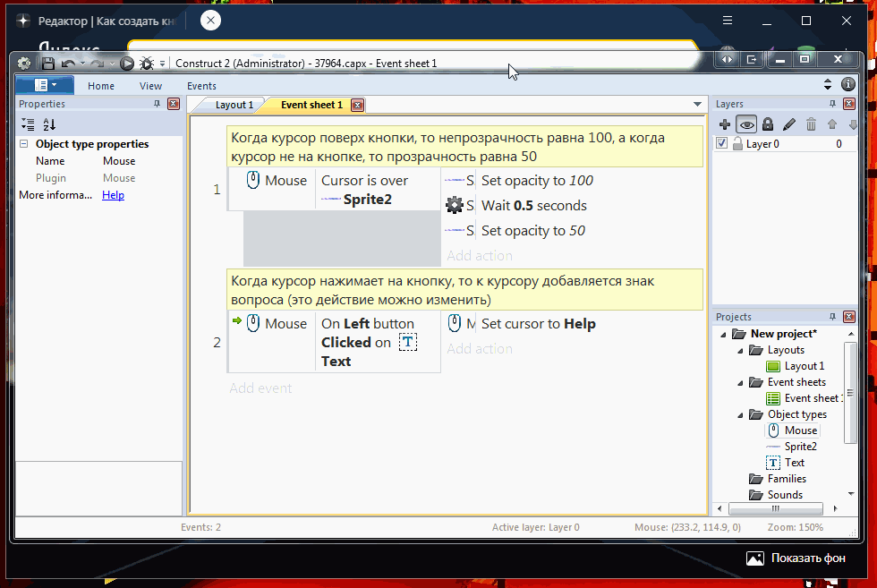Select the Families folder
Viewport: 877px width, 588px height.
(x=787, y=478)
